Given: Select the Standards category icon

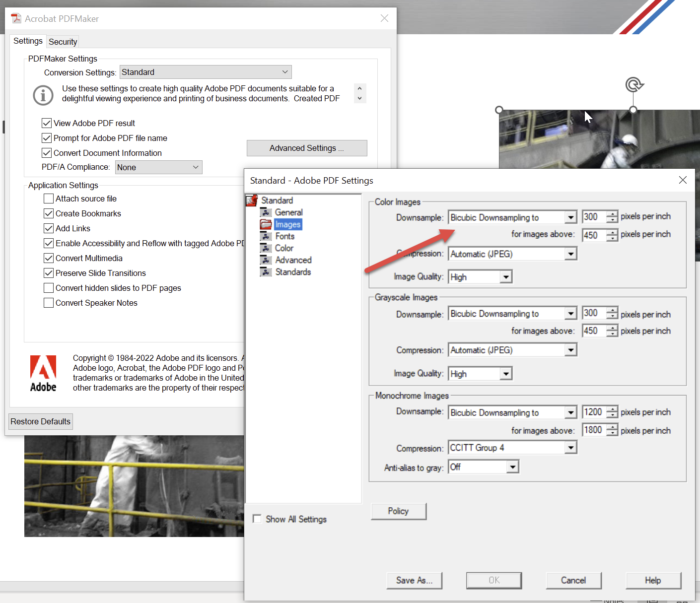Looking at the screenshot, I should point(266,271).
